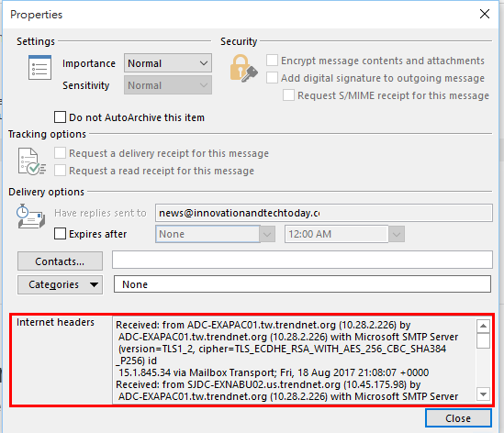Close the Properties dialog with X

485,14
